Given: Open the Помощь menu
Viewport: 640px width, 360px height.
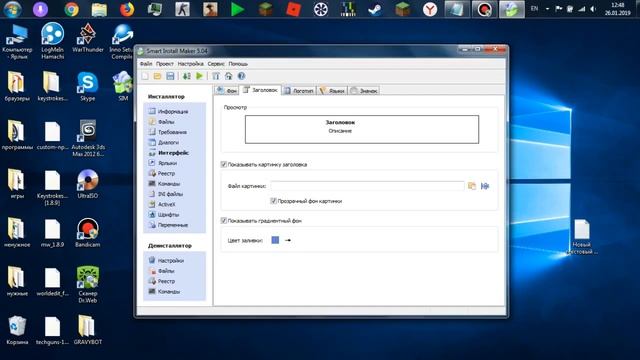Looking at the screenshot, I should pos(238,64).
